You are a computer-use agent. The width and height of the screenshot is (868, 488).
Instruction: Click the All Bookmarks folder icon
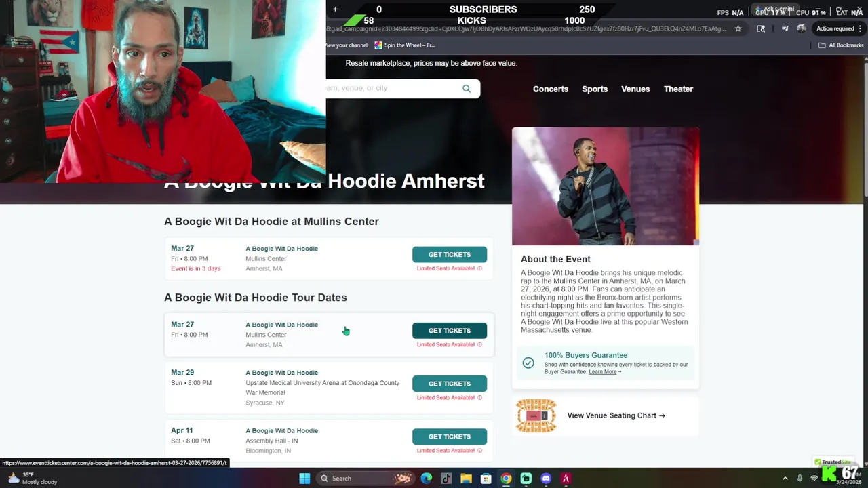(822, 45)
